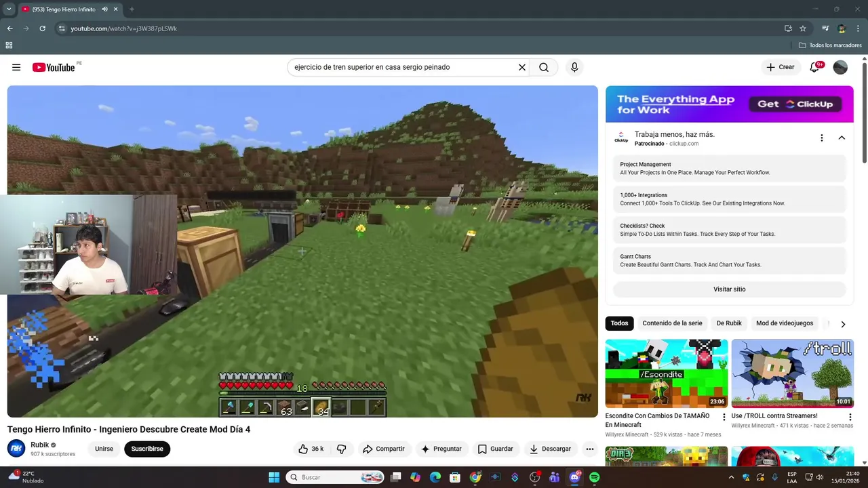
Task: Open the Chrome profile avatar
Action: 842,28
